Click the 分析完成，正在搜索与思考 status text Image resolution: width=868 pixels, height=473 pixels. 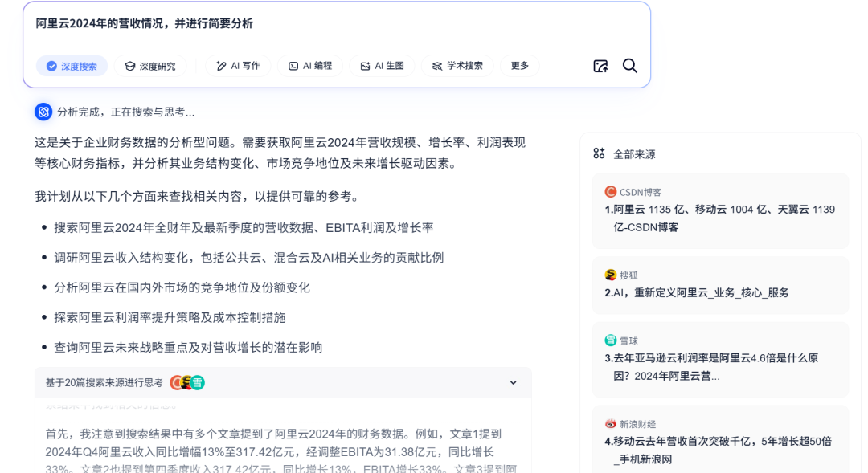(125, 112)
